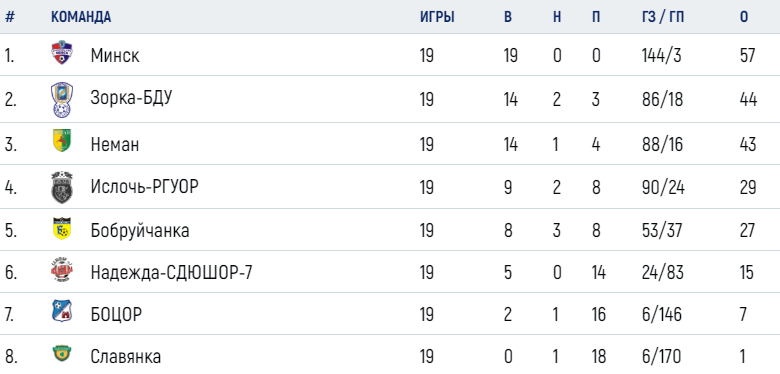Image resolution: width=780 pixels, height=374 pixels.
Task: Select Минск goal difference 144/3 cell
Action: [x=661, y=56]
